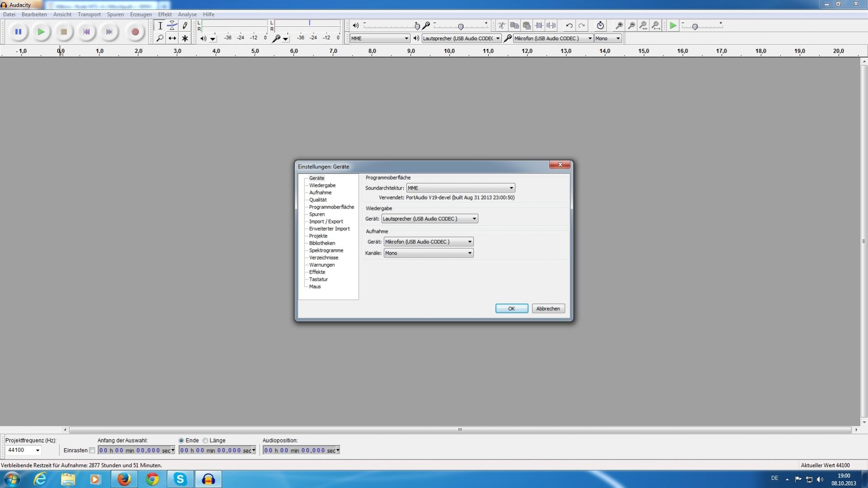Click the Silence audio icon
The width and height of the screenshot is (868, 488).
point(551,26)
